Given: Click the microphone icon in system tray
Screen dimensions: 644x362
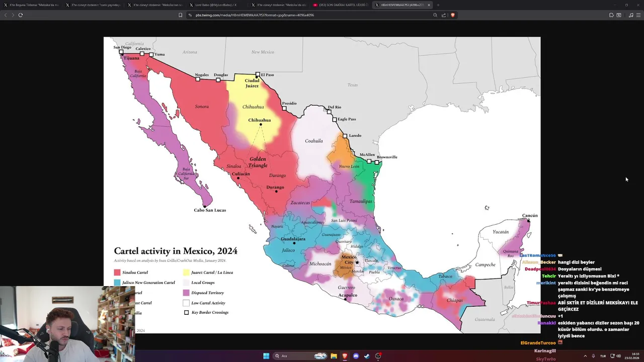Looking at the screenshot, I should (593, 356).
